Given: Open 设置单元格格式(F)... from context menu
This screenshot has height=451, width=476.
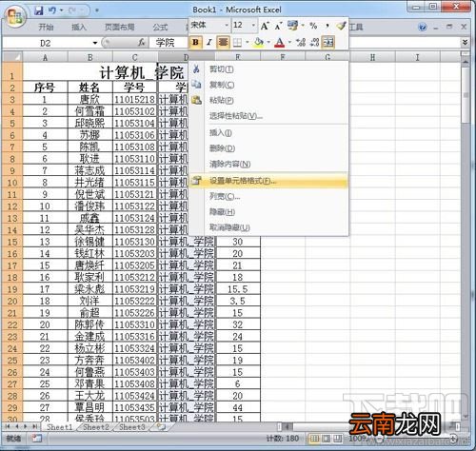Looking at the screenshot, I should (268, 181).
